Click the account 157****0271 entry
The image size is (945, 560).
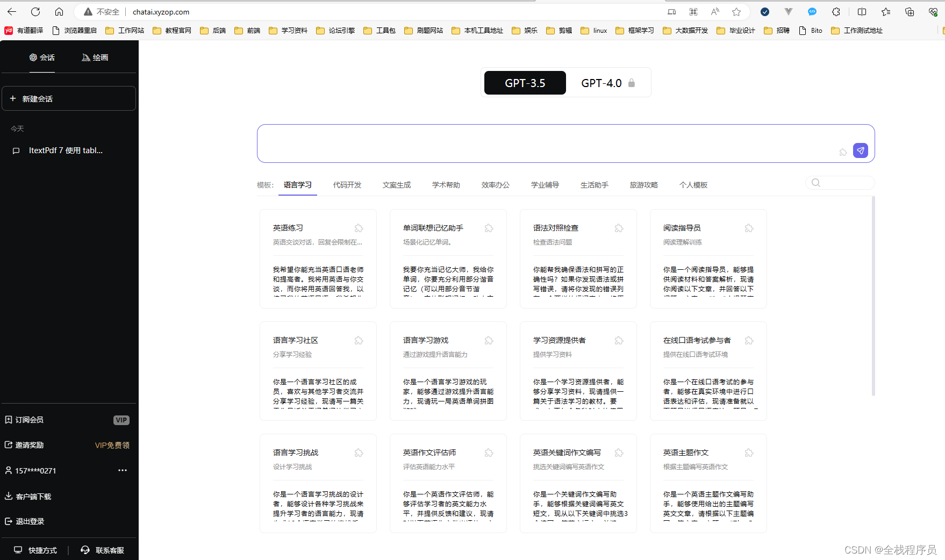pos(35,471)
